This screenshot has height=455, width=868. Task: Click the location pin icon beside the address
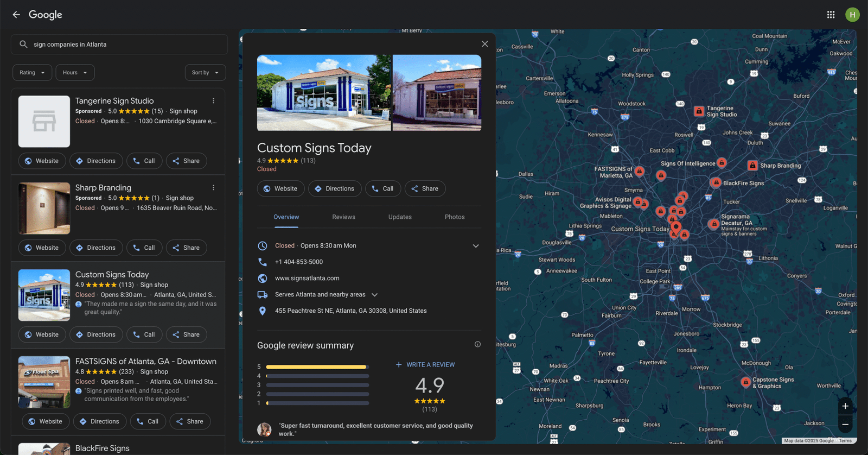point(263,311)
